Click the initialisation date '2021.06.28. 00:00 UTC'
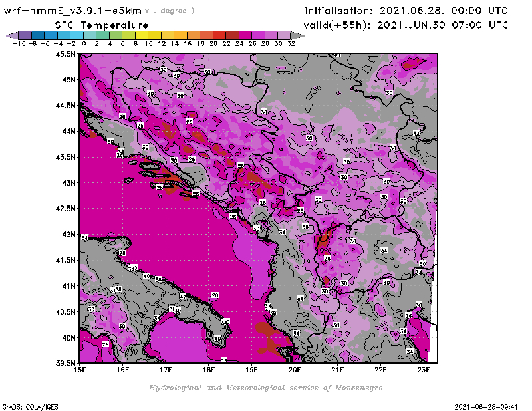This screenshot has height=411, width=532. coord(444,11)
